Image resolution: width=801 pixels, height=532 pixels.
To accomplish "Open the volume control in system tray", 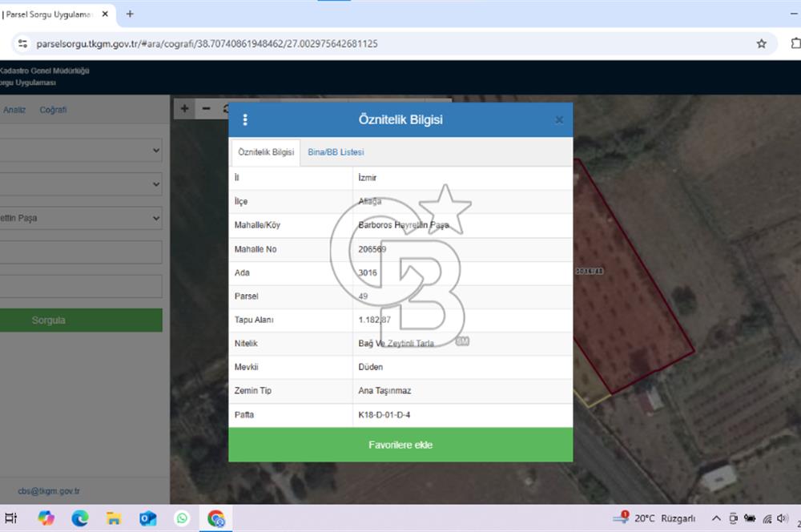I will point(782,518).
